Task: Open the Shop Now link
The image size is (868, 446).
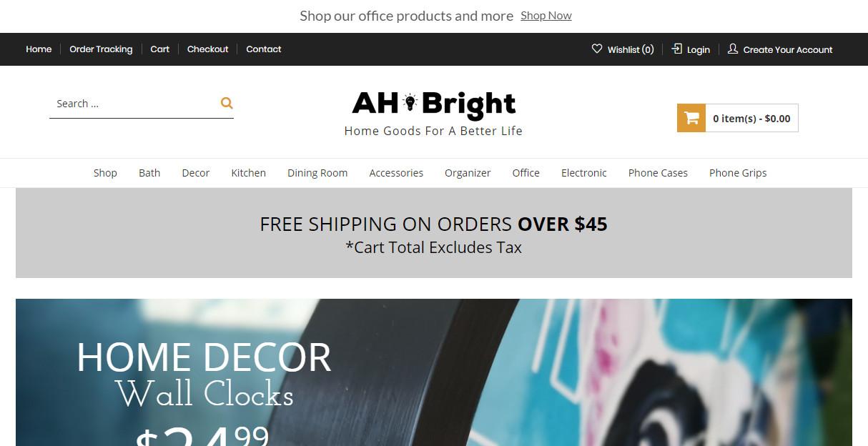Action: point(546,16)
